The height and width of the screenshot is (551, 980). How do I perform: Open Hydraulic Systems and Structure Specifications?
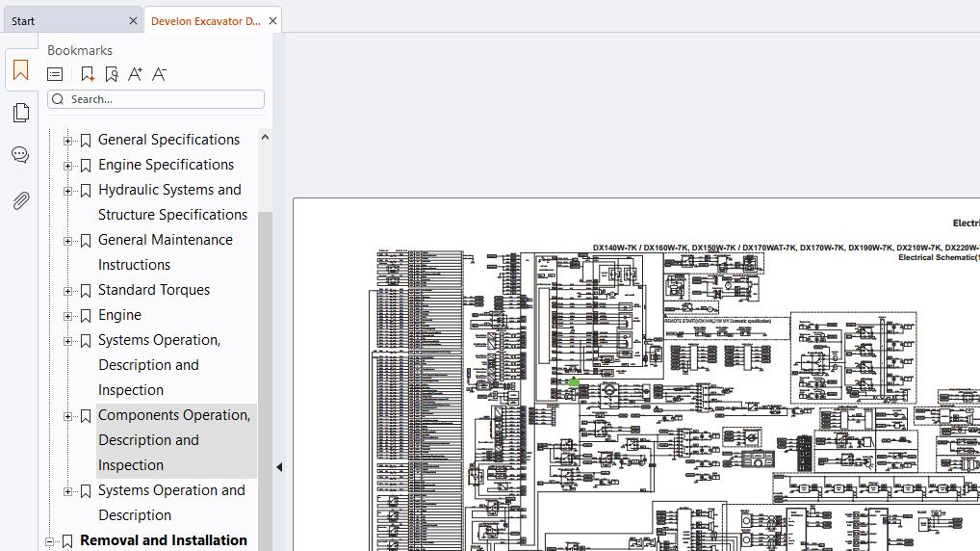click(x=172, y=202)
